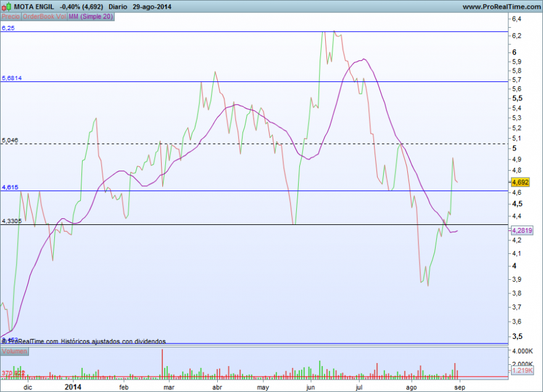Click the 5,046 dashed line label
The image size is (543, 392).
(10, 141)
